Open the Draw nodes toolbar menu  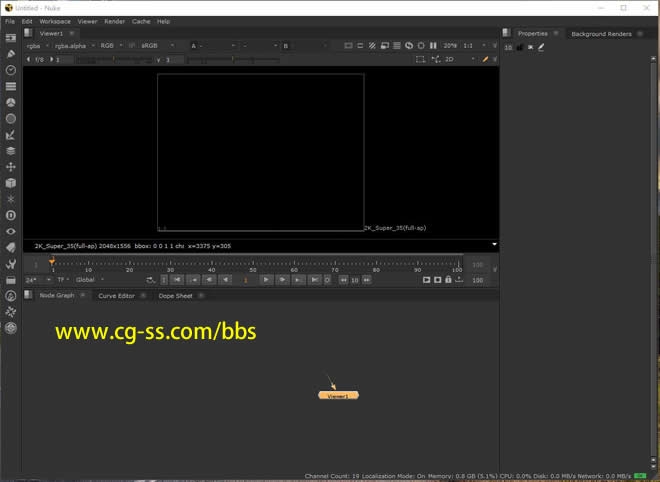click(x=11, y=53)
